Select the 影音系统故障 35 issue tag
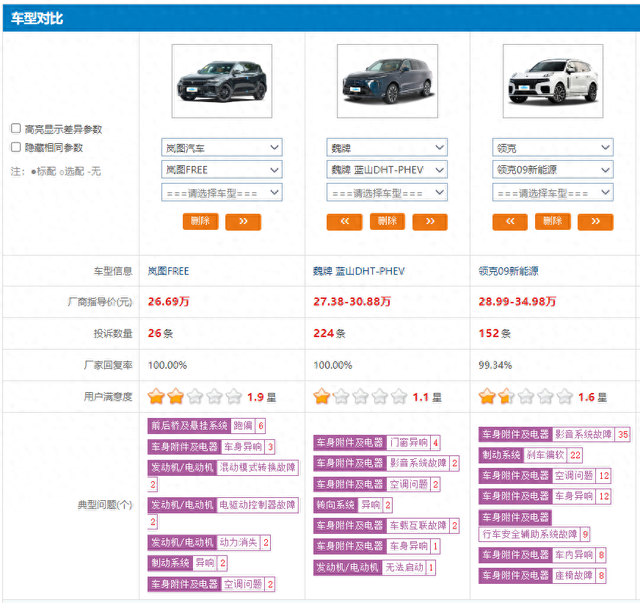 pyautogui.click(x=554, y=434)
